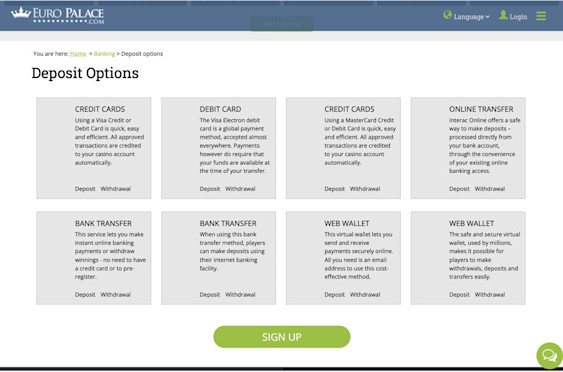
Task: Select the ONLINE TRANSFER Interac card
Action: (468, 148)
